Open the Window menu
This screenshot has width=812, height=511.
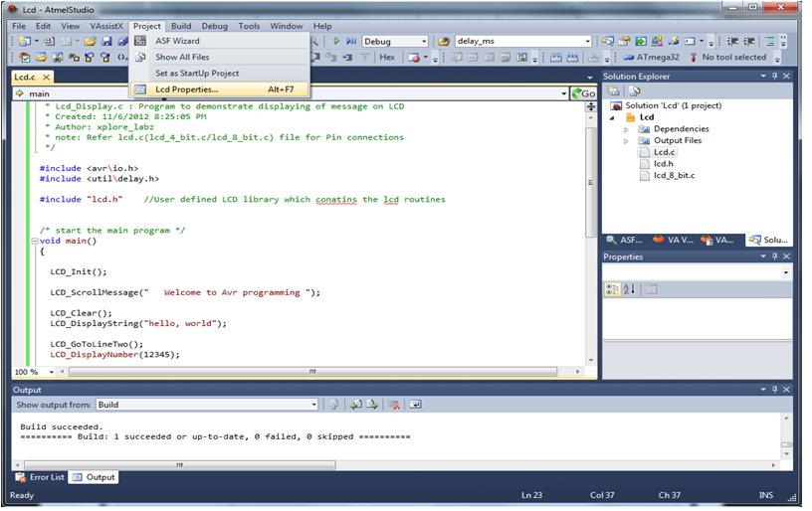[287, 26]
